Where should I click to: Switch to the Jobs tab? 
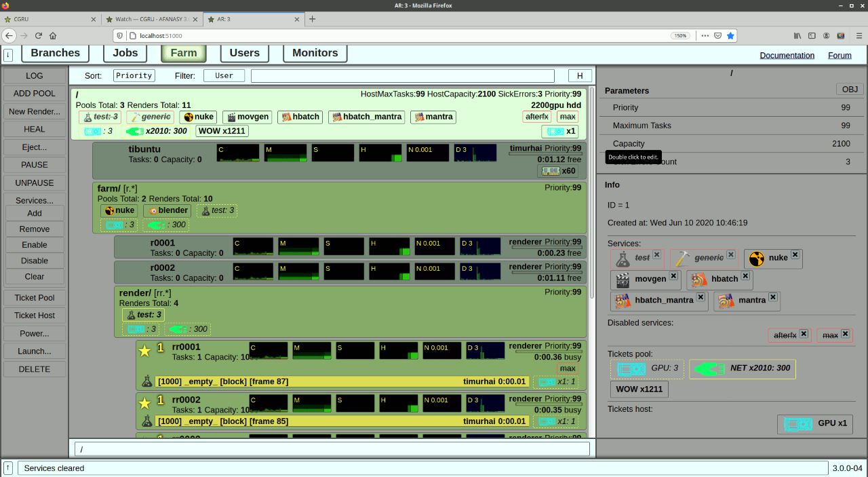[x=125, y=53]
